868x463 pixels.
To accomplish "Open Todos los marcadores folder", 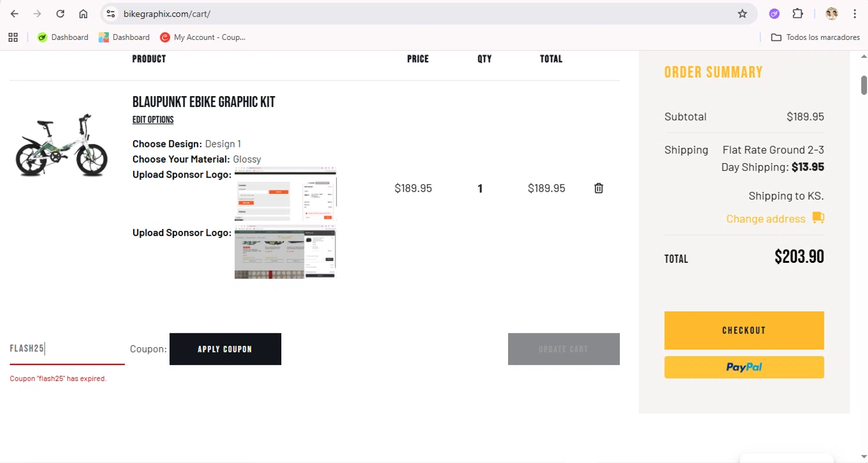I will pyautogui.click(x=815, y=37).
